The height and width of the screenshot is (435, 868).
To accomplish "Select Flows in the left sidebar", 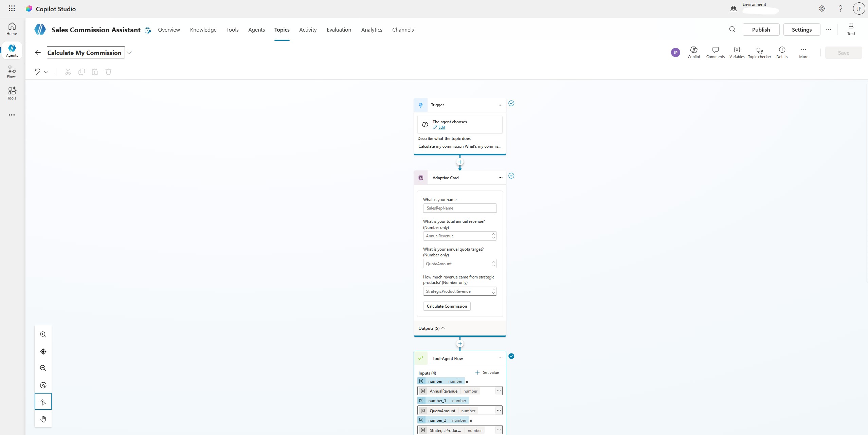I will point(12,72).
